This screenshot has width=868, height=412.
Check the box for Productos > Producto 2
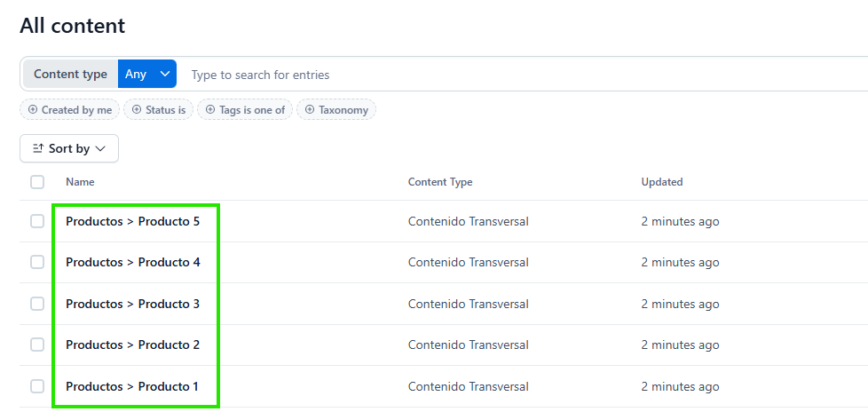(37, 345)
